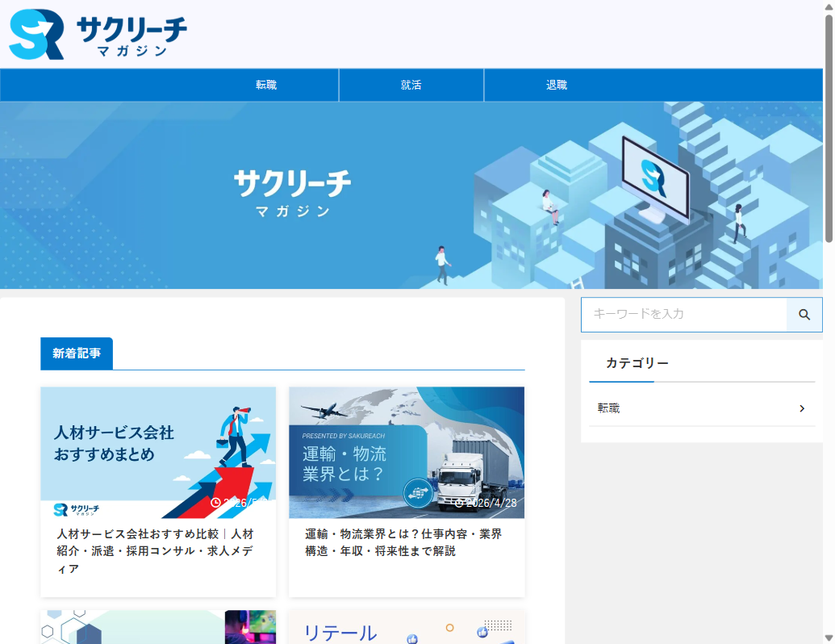Open article 人材サービス会社おすすめ比較 title link
The height and width of the screenshot is (644, 835).
pos(155,551)
